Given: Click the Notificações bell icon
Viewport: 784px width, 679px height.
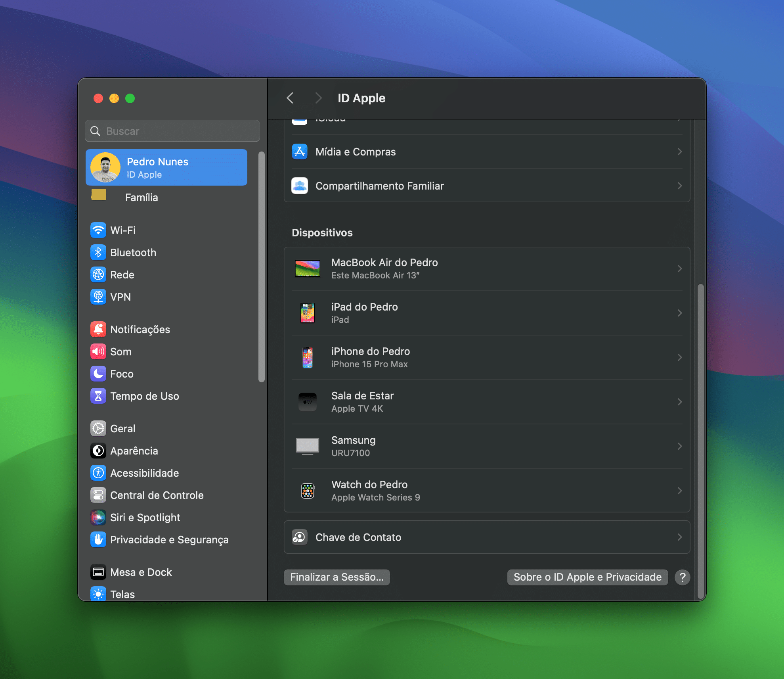Looking at the screenshot, I should point(98,329).
